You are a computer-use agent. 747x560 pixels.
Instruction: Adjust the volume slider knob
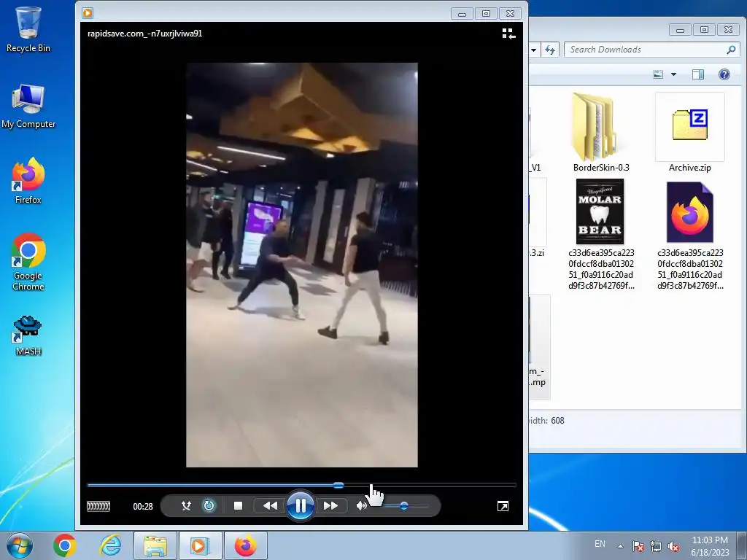[404, 506]
